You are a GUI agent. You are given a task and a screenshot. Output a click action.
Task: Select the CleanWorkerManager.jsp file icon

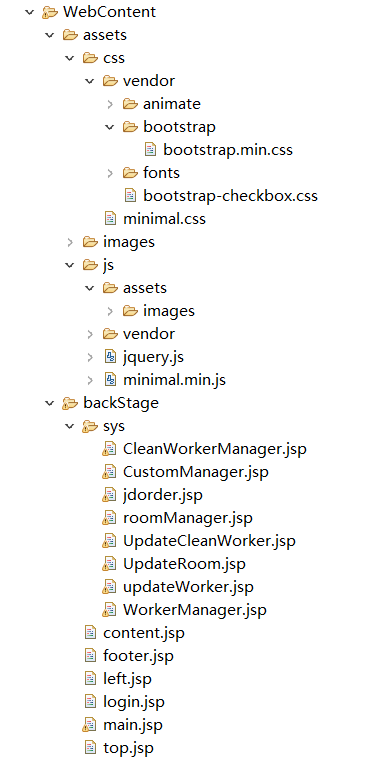pyautogui.click(x=110, y=449)
